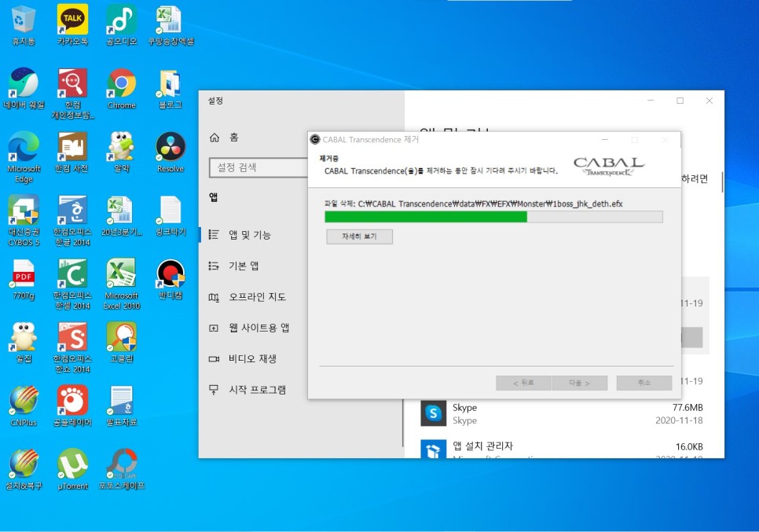759x532 pixels.
Task: Open the 링크타기 document icon
Action: click(x=170, y=216)
